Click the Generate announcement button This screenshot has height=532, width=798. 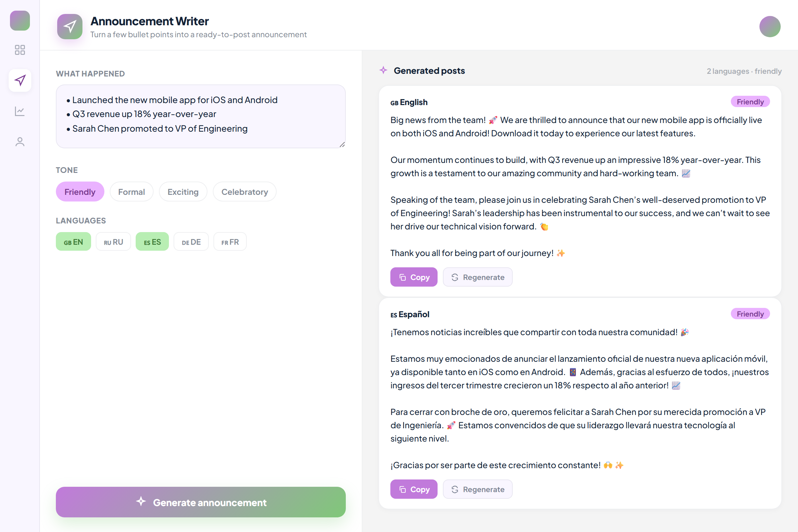[x=200, y=502]
